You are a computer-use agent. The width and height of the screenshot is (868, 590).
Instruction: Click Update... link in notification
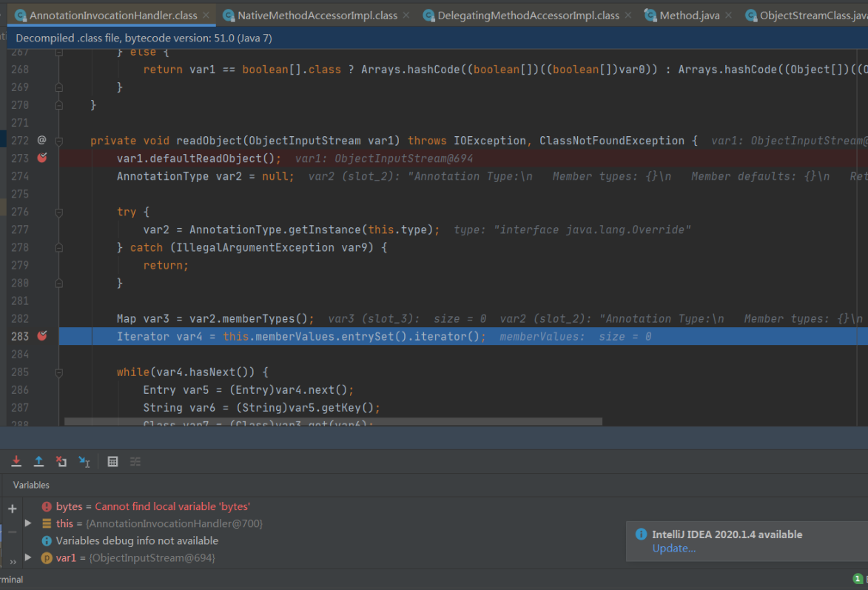(x=673, y=549)
